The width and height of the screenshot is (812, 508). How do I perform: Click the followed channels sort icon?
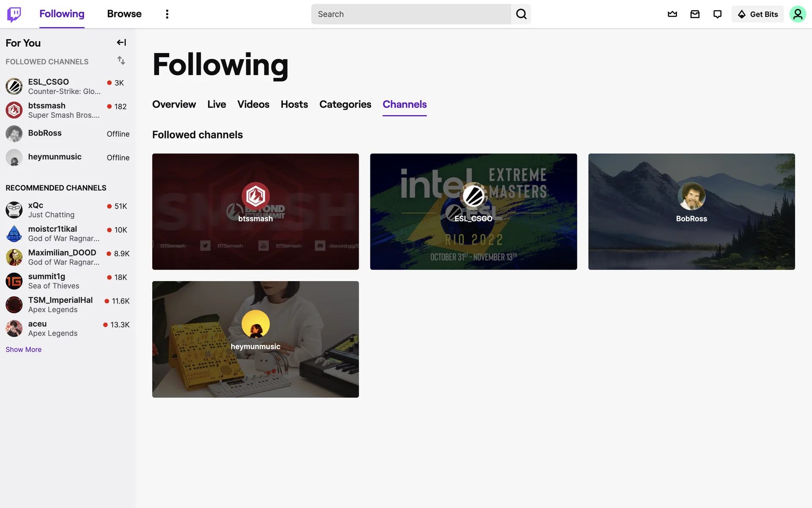121,61
